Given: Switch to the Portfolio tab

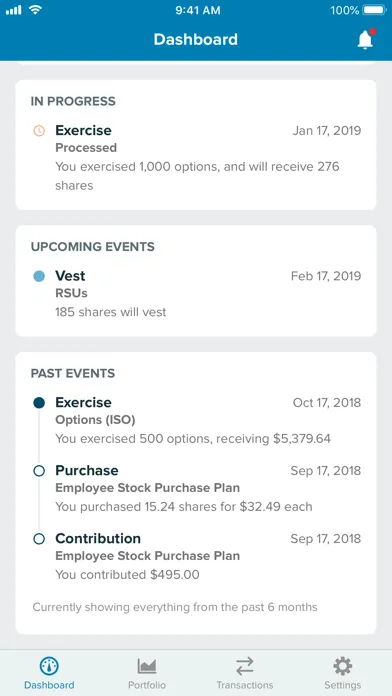Looking at the screenshot, I should [147, 673].
